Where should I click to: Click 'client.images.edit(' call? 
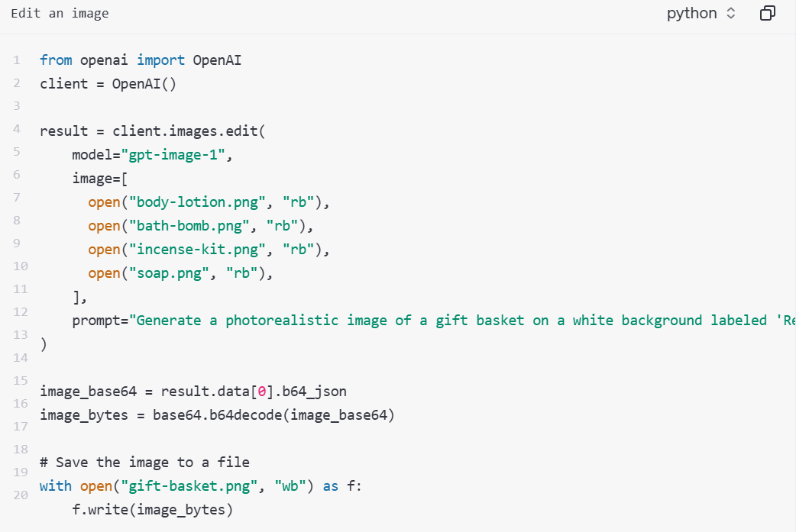pyautogui.click(x=189, y=131)
